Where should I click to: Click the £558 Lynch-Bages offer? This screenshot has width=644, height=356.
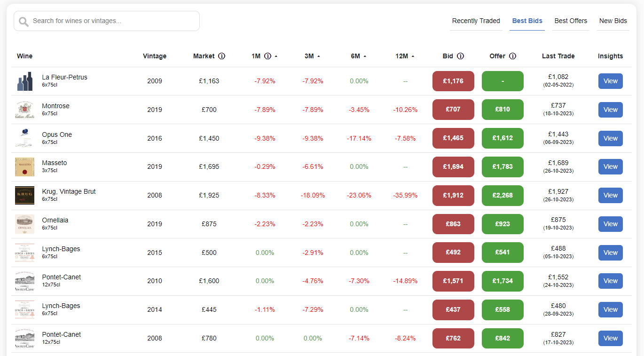pos(503,309)
